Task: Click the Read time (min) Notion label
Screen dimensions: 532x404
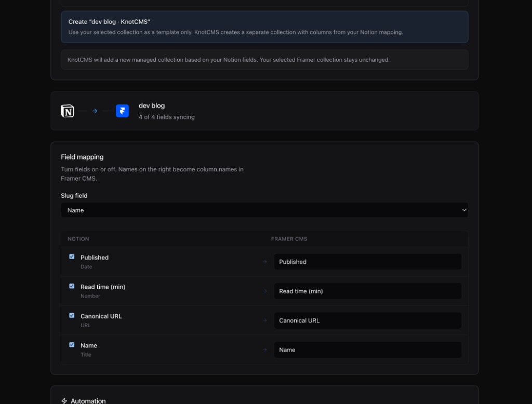Action: click(x=103, y=287)
